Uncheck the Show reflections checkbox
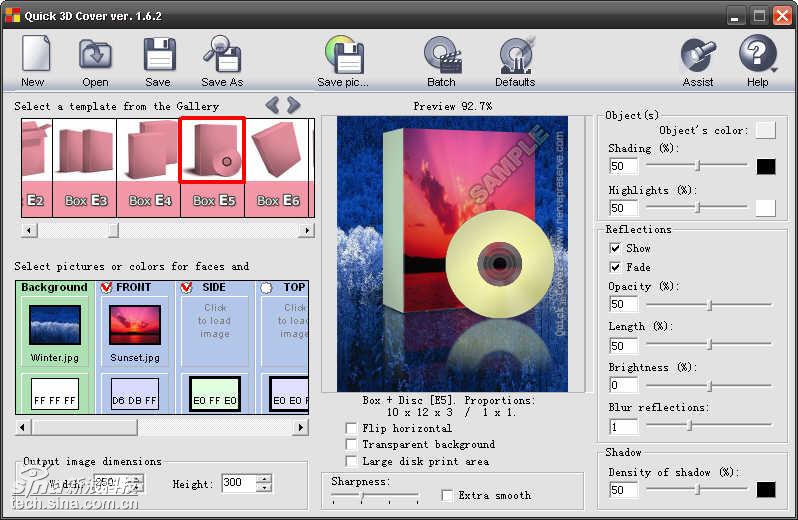This screenshot has width=798, height=520. (x=615, y=248)
